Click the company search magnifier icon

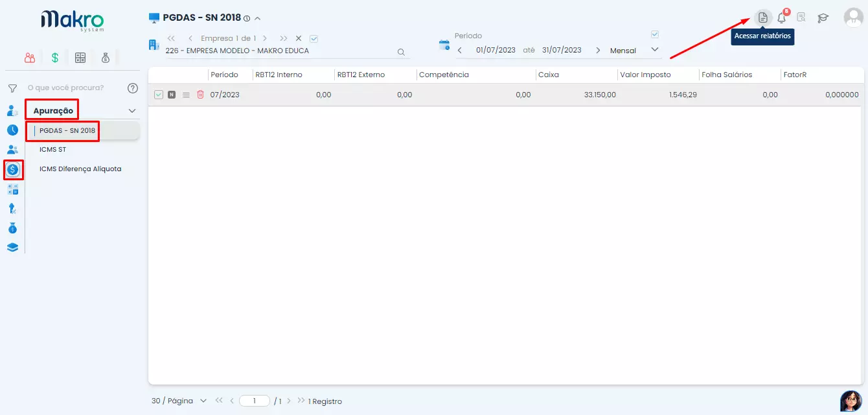click(401, 52)
